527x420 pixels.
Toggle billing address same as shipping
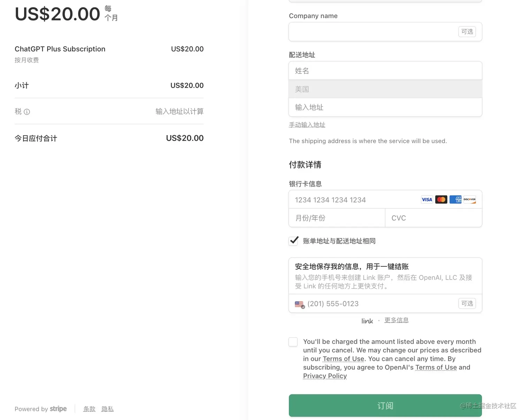click(293, 241)
